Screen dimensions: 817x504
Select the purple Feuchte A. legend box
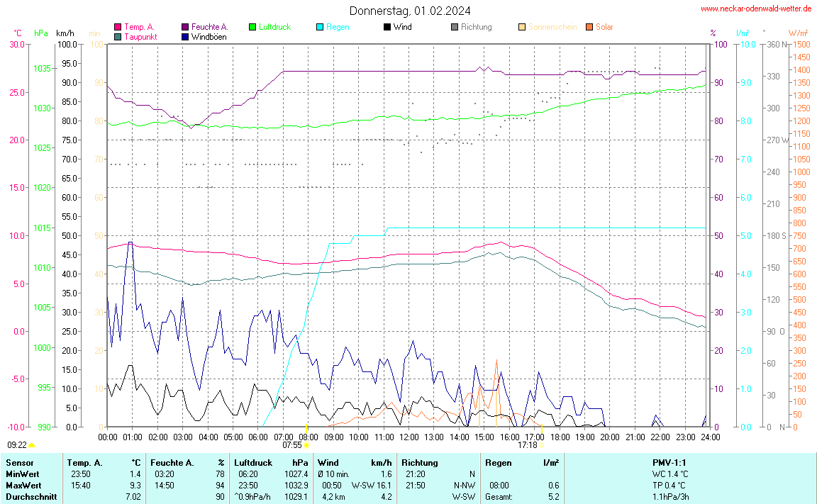[x=185, y=28]
